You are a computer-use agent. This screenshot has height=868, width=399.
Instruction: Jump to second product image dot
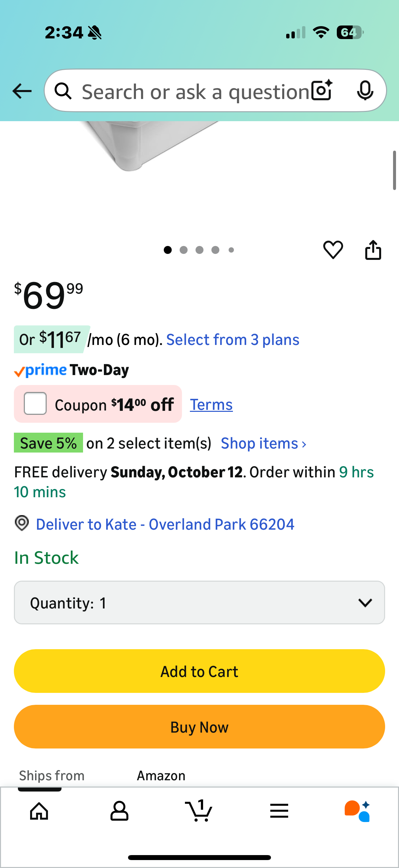pos(184,250)
